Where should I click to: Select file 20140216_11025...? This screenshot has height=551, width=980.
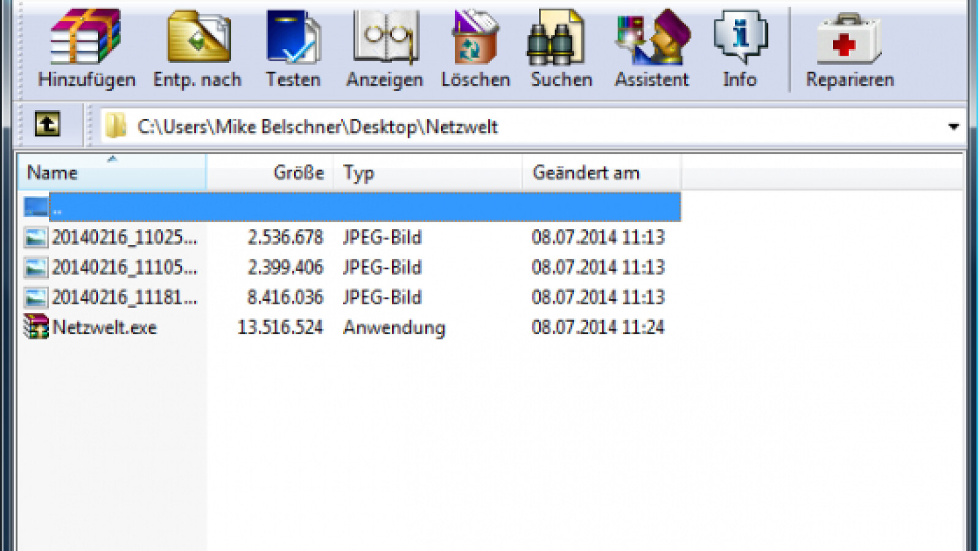coord(124,238)
